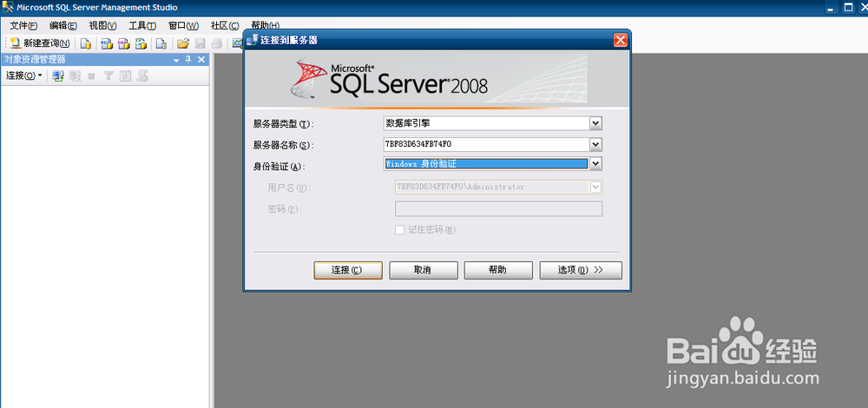Click the 连接到服务器 dialog title icon
The image size is (868, 408).
[252, 40]
